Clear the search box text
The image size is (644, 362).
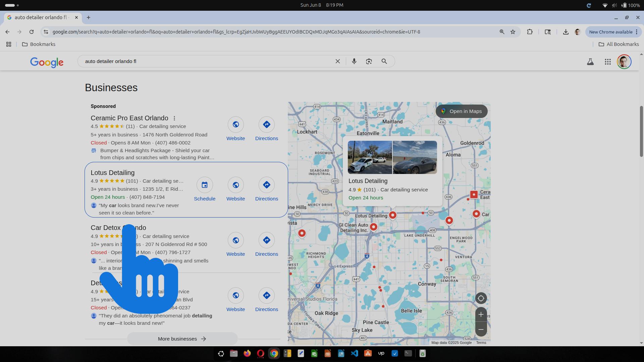[338, 61]
